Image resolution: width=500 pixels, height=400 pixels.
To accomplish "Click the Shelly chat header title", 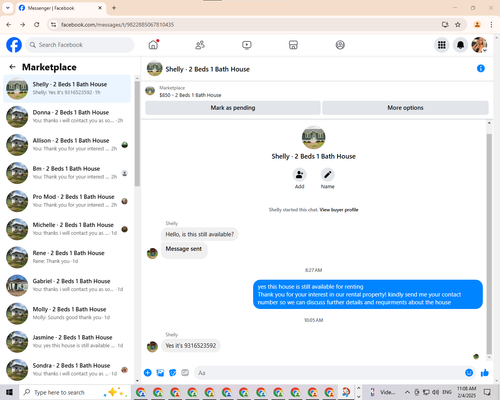I will click(x=207, y=69).
